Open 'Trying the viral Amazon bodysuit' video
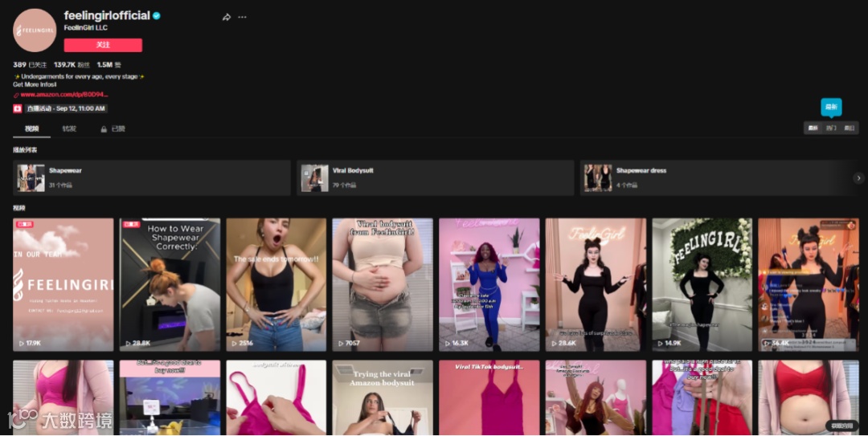 coord(383,397)
